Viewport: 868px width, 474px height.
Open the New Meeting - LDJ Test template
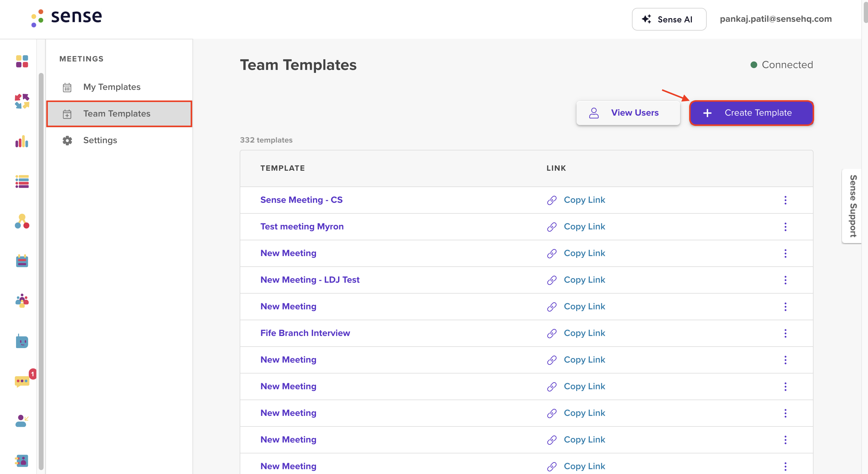[x=310, y=280]
